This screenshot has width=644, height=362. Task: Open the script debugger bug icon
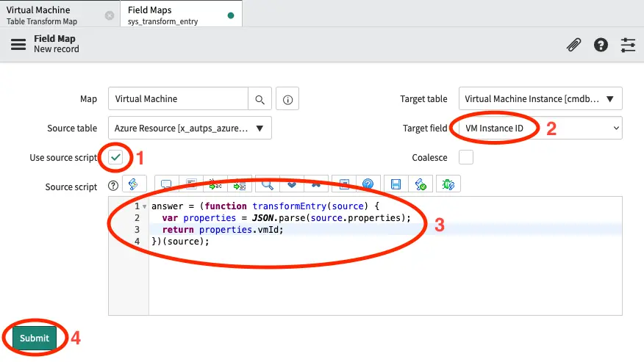pyautogui.click(x=448, y=184)
